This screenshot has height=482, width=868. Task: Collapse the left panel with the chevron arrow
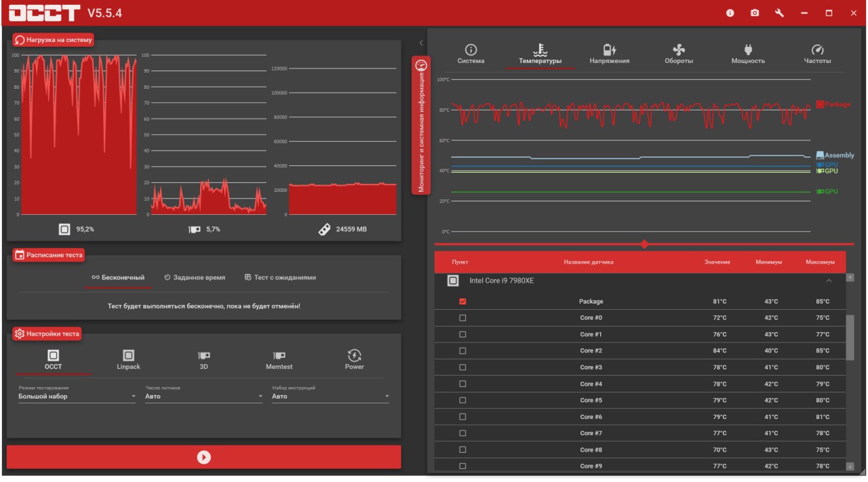pyautogui.click(x=421, y=43)
